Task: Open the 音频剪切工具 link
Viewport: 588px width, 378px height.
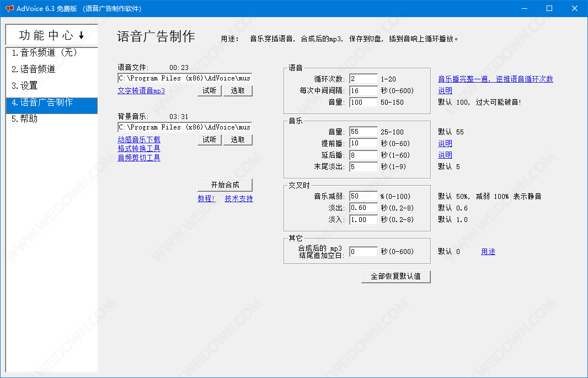Action: tap(139, 158)
